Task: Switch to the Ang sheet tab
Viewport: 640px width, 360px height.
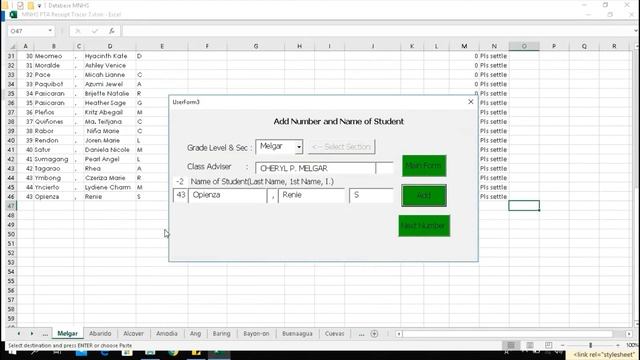Action: [x=195, y=333]
